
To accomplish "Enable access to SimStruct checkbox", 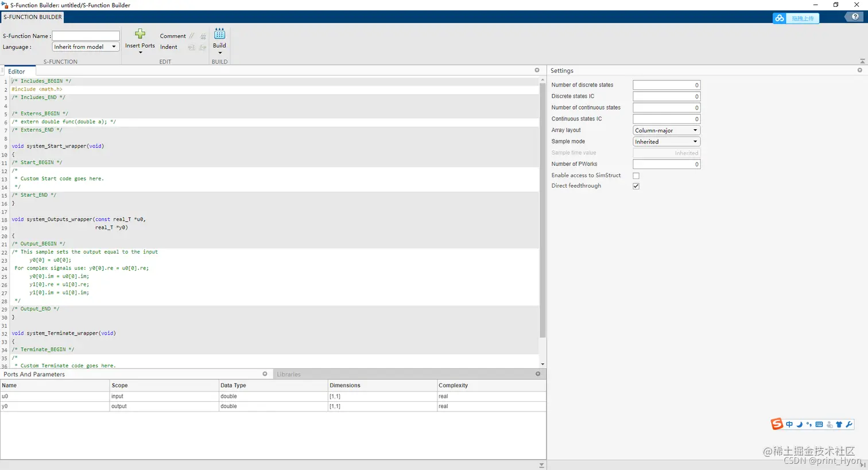I will [636, 176].
